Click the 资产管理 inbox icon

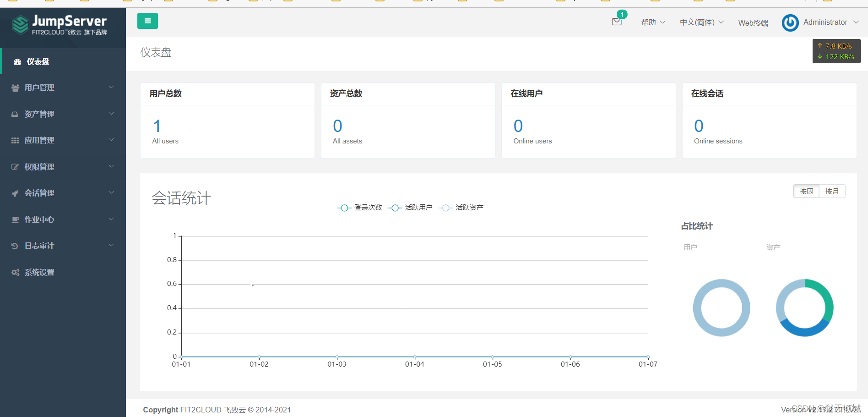tap(15, 115)
